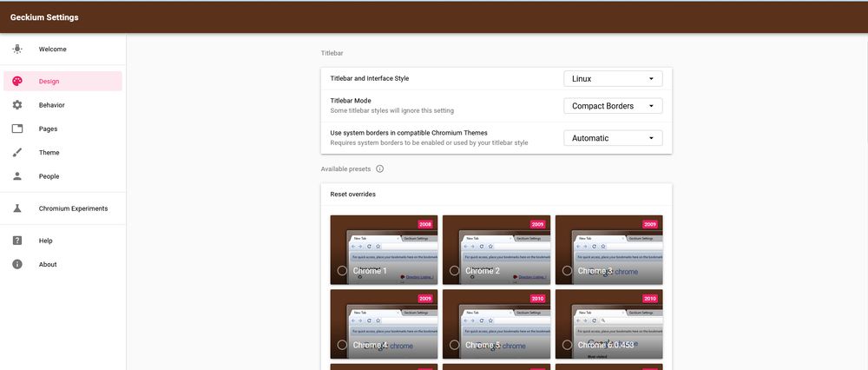The height and width of the screenshot is (370, 868).
Task: Click the Chrome 1 preset thumbnail preview
Action: pyautogui.click(x=385, y=250)
